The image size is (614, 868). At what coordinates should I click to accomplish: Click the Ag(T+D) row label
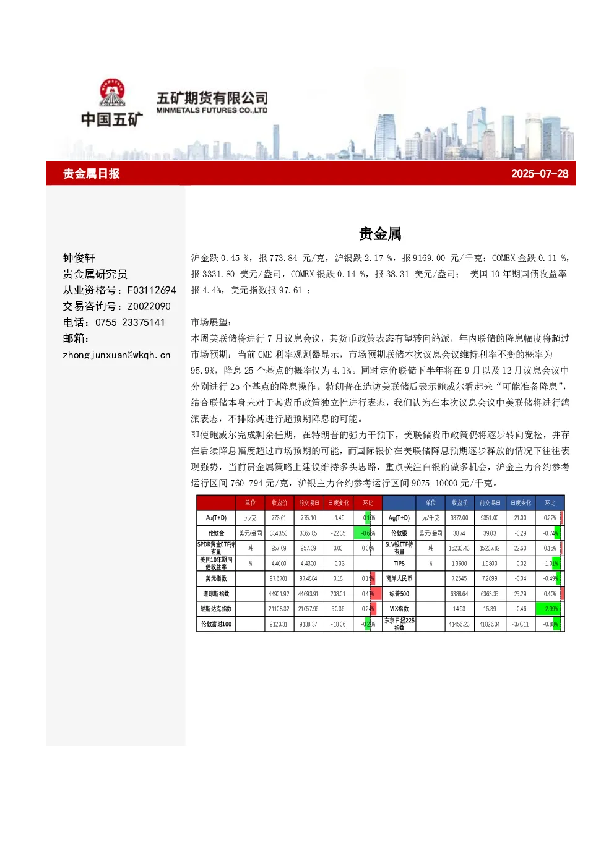point(399,518)
